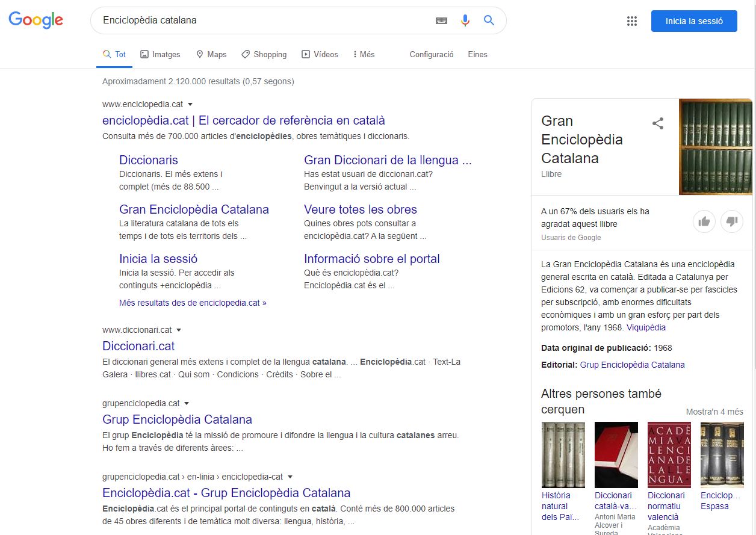Viewport: 756px width, 535px height.
Task: Open Eines search tools
Action: 478,54
